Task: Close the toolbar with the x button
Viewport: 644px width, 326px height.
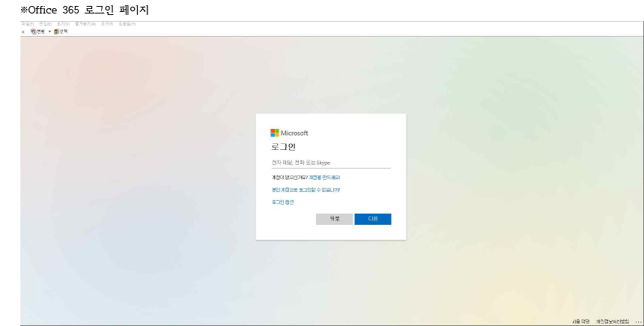Action: [23, 31]
